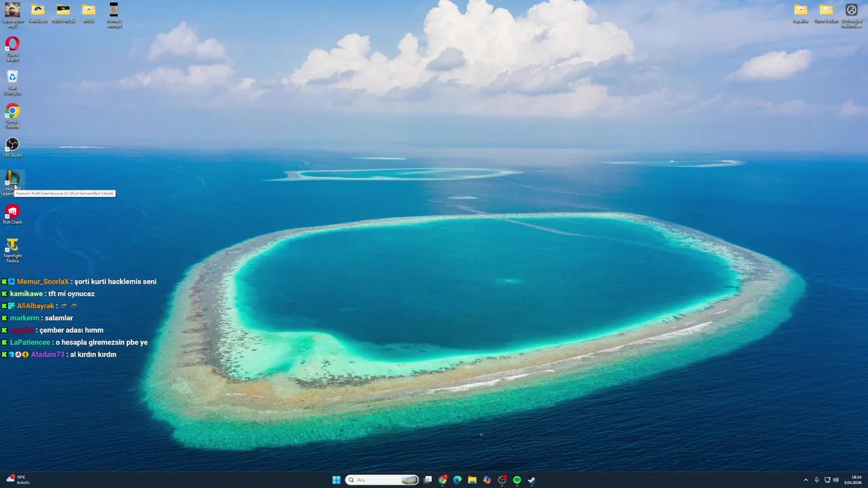Click chat username Atadam73

coord(47,354)
